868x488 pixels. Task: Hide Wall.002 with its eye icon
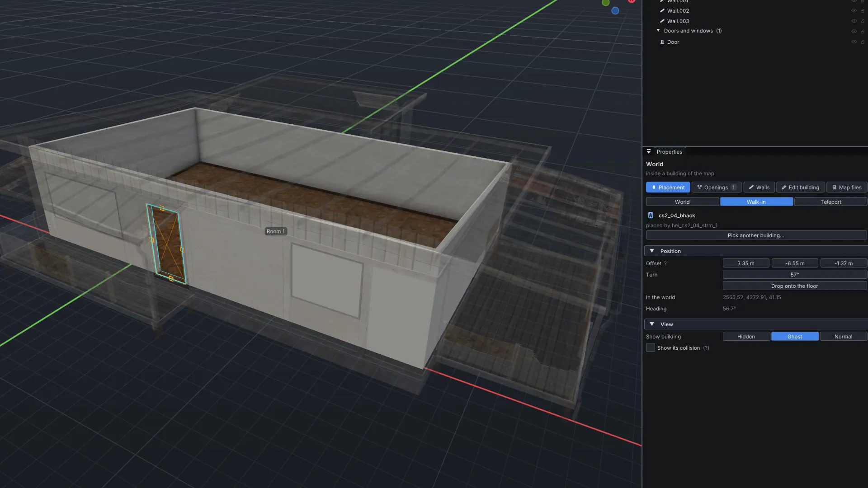[x=854, y=11]
